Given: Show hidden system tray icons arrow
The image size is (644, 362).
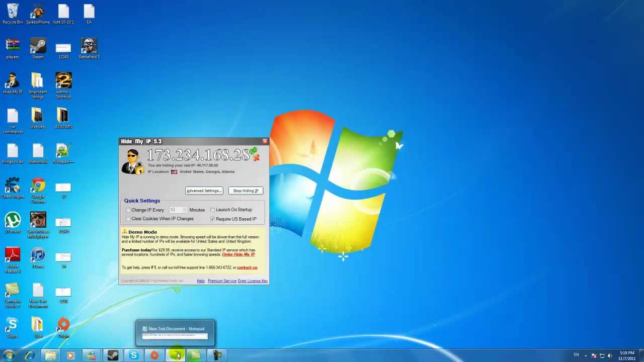Looking at the screenshot, I should point(586,356).
